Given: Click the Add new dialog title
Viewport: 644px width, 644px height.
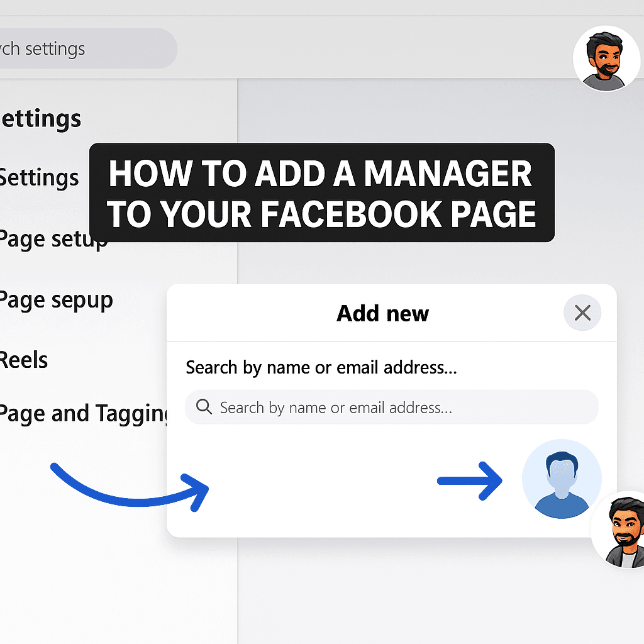Looking at the screenshot, I should tap(382, 313).
